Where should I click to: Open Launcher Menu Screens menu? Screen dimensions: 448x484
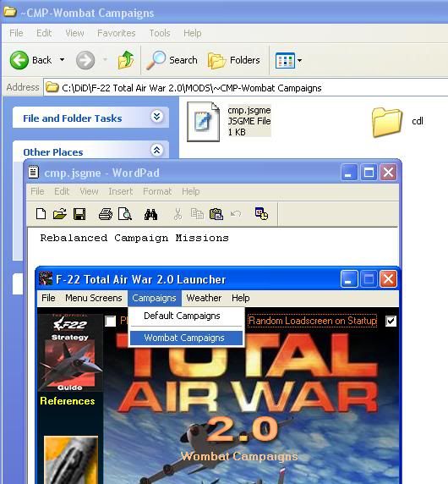point(94,298)
